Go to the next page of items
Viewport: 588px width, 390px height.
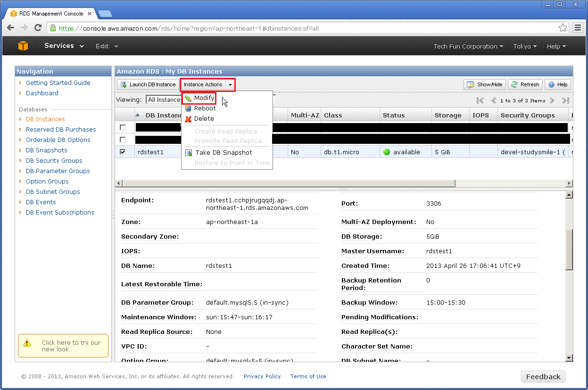point(552,100)
